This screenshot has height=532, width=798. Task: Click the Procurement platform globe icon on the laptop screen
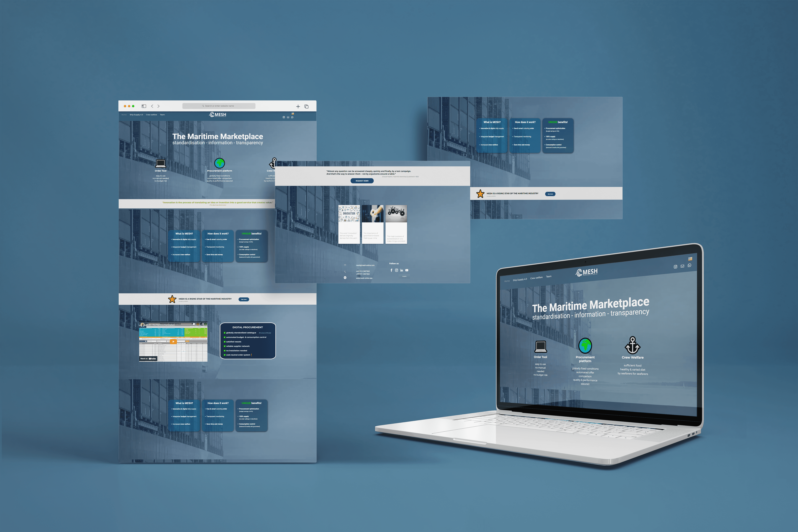(x=585, y=346)
